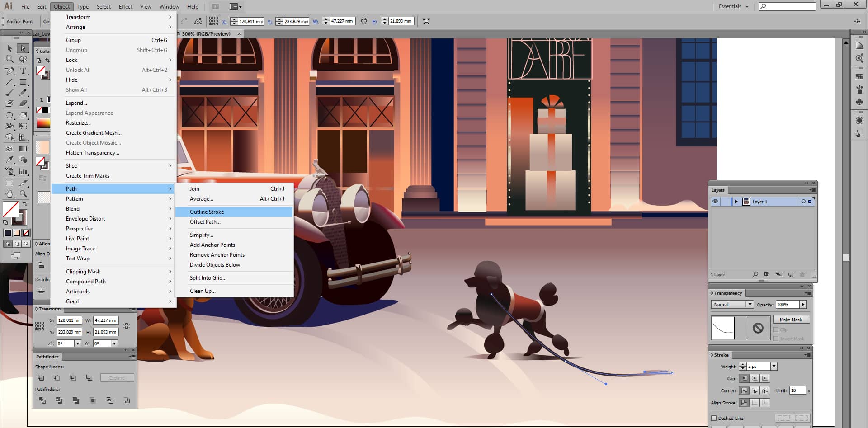The height and width of the screenshot is (428, 868).
Task: Click the Create New Layer icon
Action: click(791, 274)
